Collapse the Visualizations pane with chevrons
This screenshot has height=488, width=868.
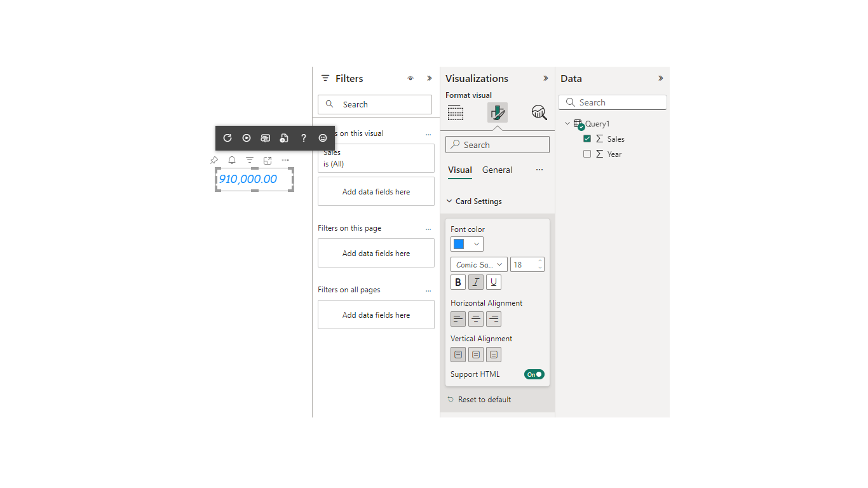tap(545, 78)
